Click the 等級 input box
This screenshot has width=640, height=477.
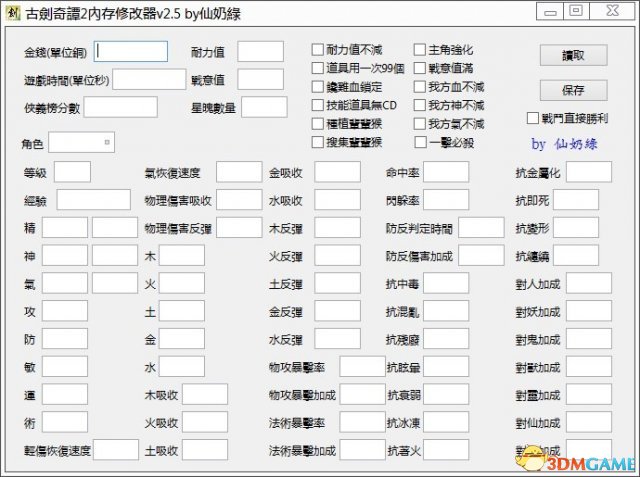coord(72,172)
